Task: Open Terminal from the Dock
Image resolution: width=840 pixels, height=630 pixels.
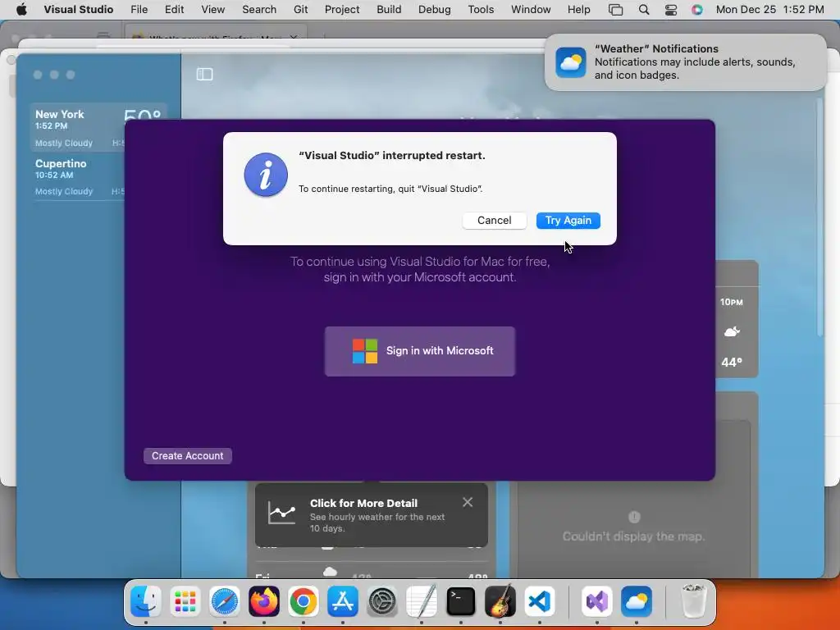Action: [x=461, y=601]
